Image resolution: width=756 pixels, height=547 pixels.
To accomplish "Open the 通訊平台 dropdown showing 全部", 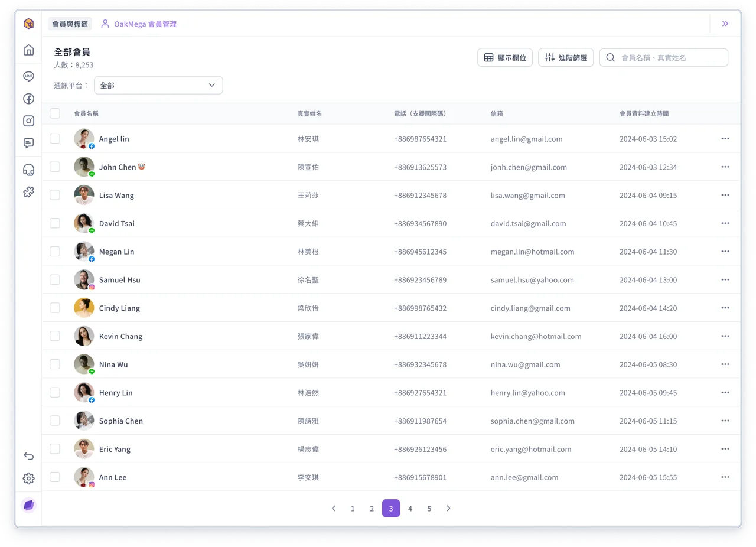I will pyautogui.click(x=158, y=85).
